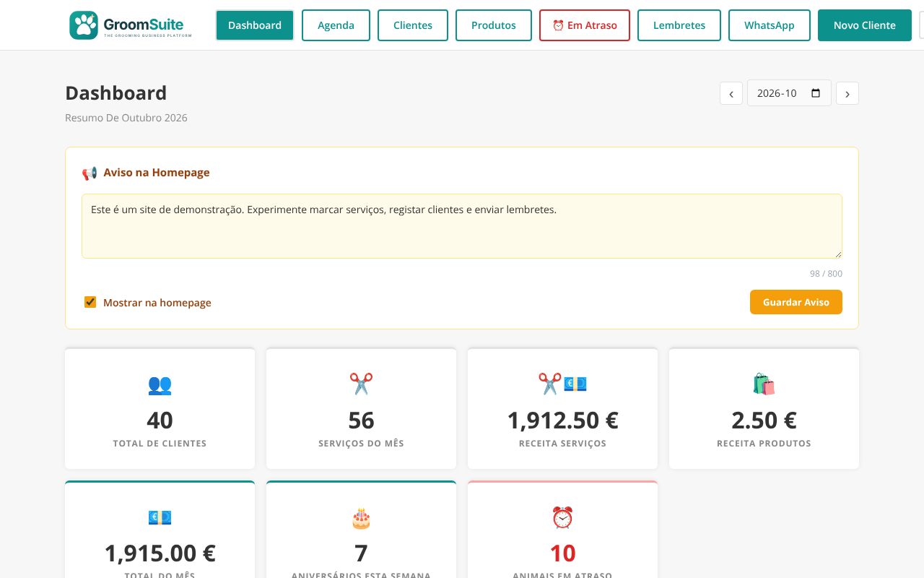
Task: Click the Novo Cliente button
Action: (865, 25)
